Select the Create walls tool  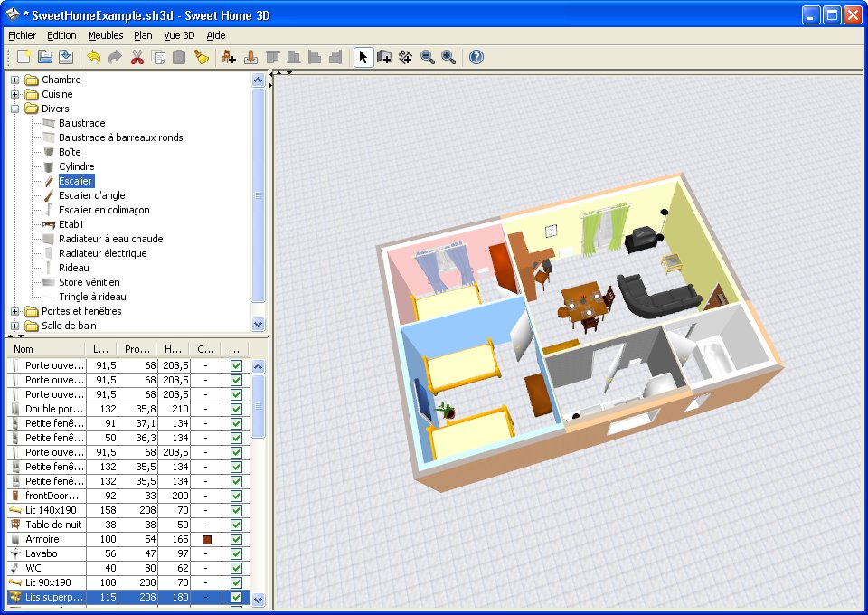coord(384,58)
